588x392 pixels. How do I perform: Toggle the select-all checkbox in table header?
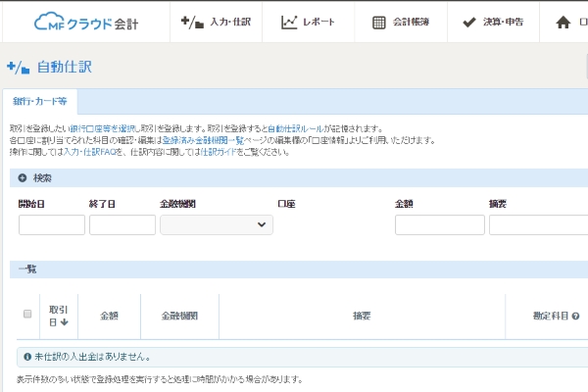click(27, 315)
